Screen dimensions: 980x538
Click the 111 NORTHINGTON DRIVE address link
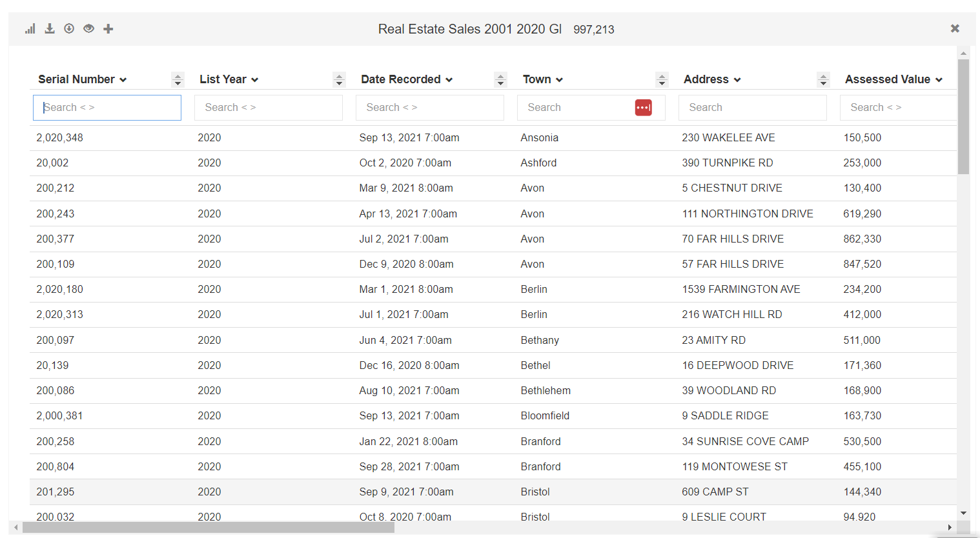(748, 213)
